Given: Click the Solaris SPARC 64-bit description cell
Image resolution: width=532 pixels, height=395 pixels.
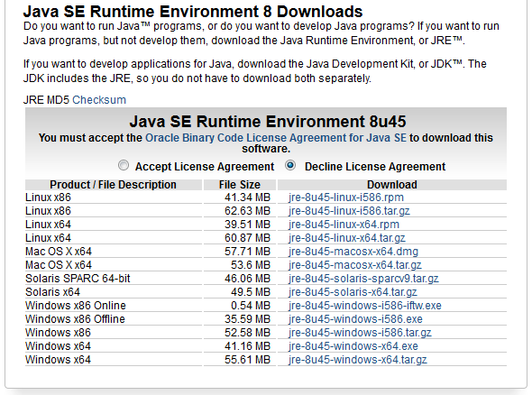Looking at the screenshot, I should tap(114, 279).
